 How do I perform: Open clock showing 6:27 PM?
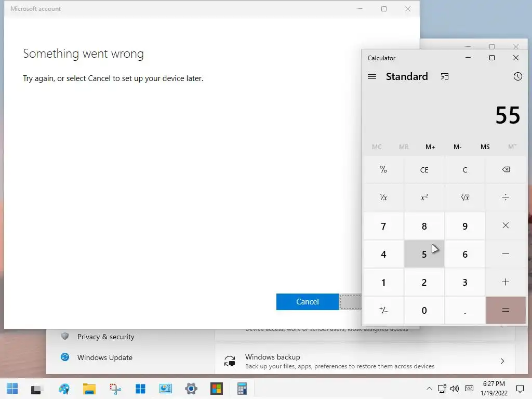tap(494, 389)
